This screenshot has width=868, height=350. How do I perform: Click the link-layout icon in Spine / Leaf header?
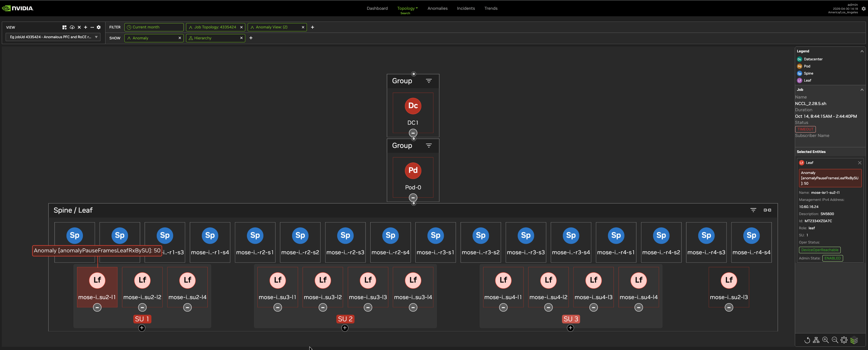pos(767,210)
